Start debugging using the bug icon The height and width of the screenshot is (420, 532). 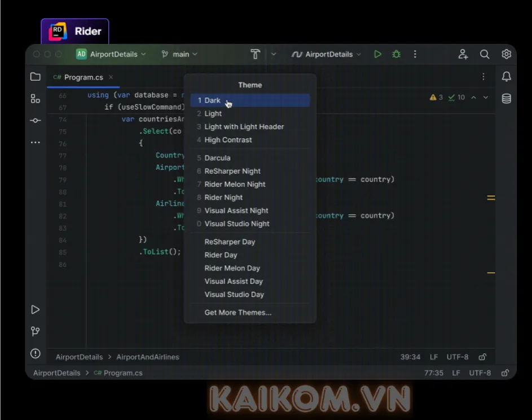[395, 54]
